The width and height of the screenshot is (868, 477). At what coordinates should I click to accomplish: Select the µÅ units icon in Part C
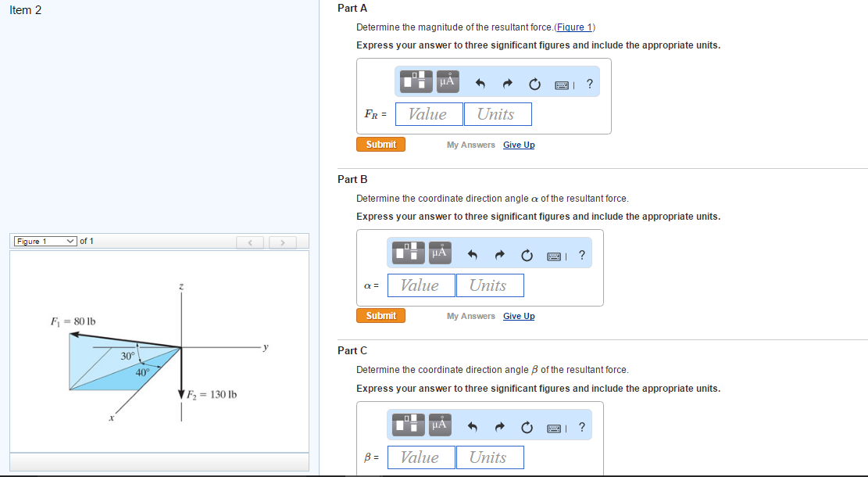pos(438,424)
